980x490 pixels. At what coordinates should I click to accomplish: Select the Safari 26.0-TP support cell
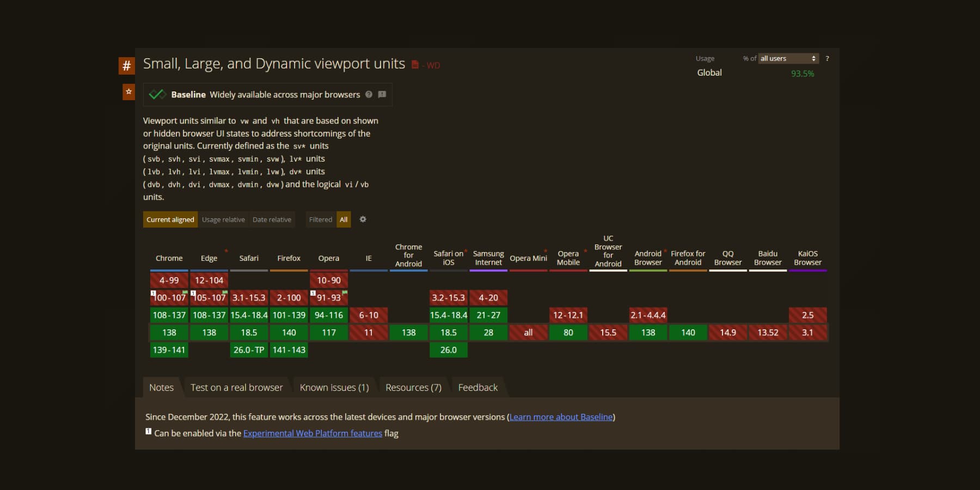[x=249, y=350]
